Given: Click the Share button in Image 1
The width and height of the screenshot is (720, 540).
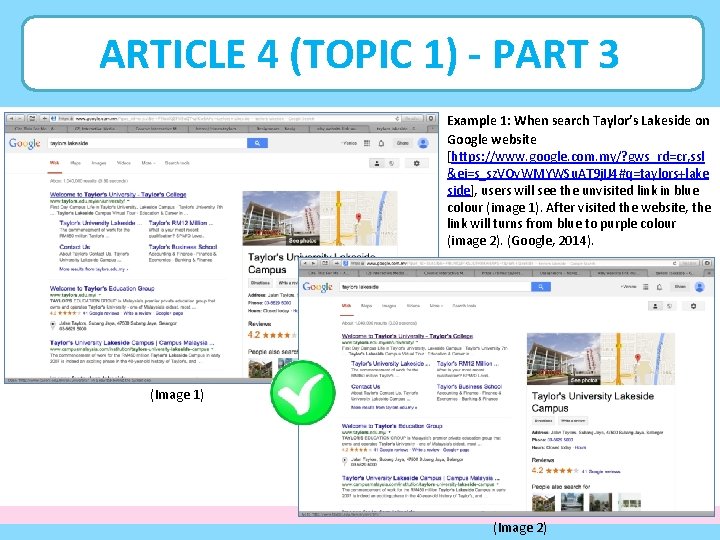Looking at the screenshot, I should click(402, 143).
